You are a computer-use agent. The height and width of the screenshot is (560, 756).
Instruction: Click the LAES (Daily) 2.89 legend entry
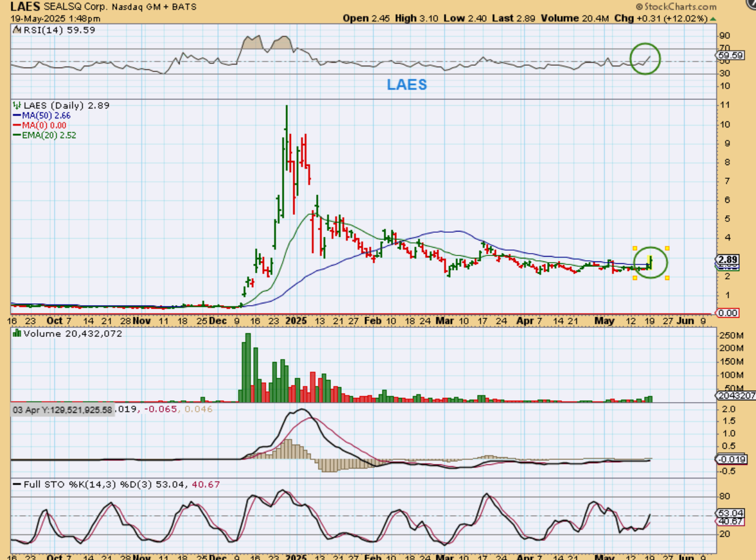point(60,105)
